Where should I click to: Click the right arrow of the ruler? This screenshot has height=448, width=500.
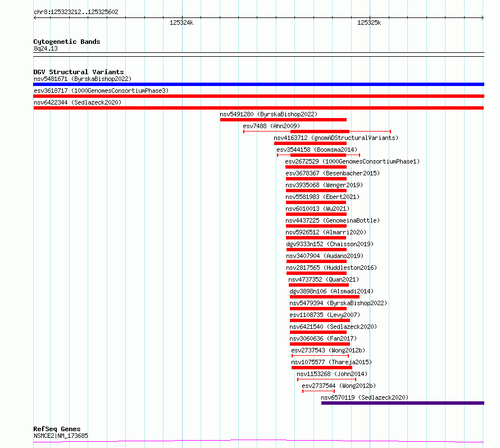[x=483, y=18]
